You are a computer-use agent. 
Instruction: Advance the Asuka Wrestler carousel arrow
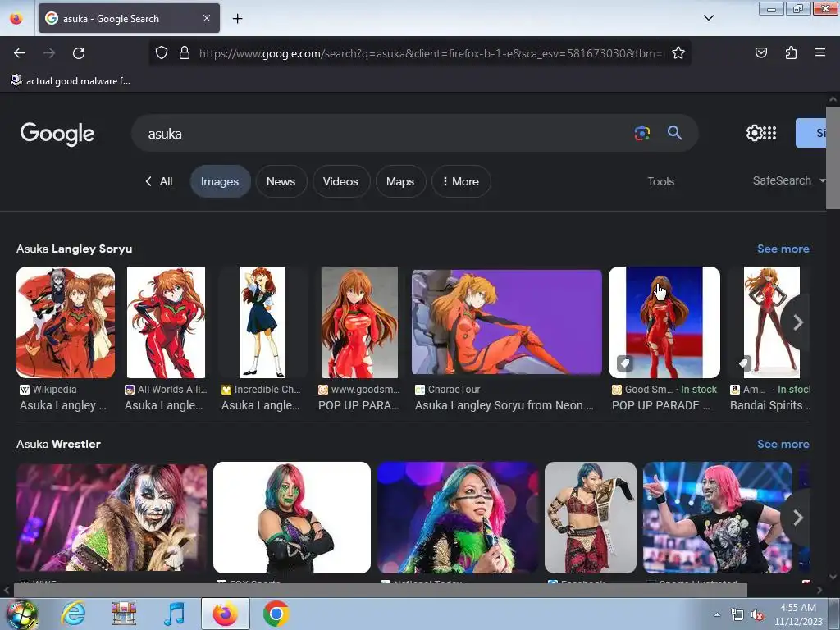[x=797, y=518]
